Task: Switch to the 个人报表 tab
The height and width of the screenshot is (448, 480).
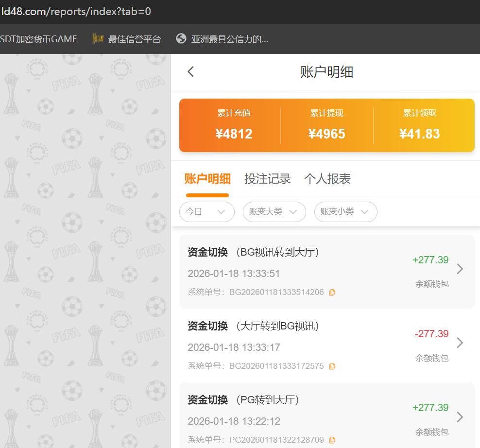Action: 327,179
